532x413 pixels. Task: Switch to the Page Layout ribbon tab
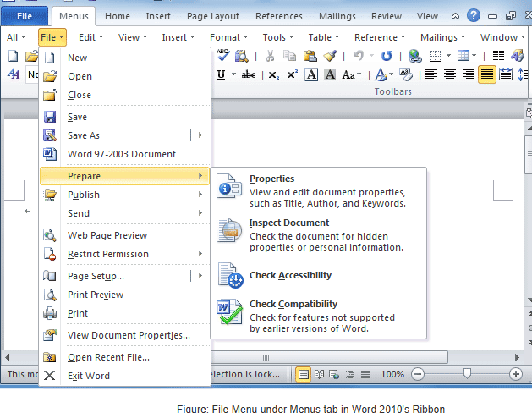click(x=213, y=16)
